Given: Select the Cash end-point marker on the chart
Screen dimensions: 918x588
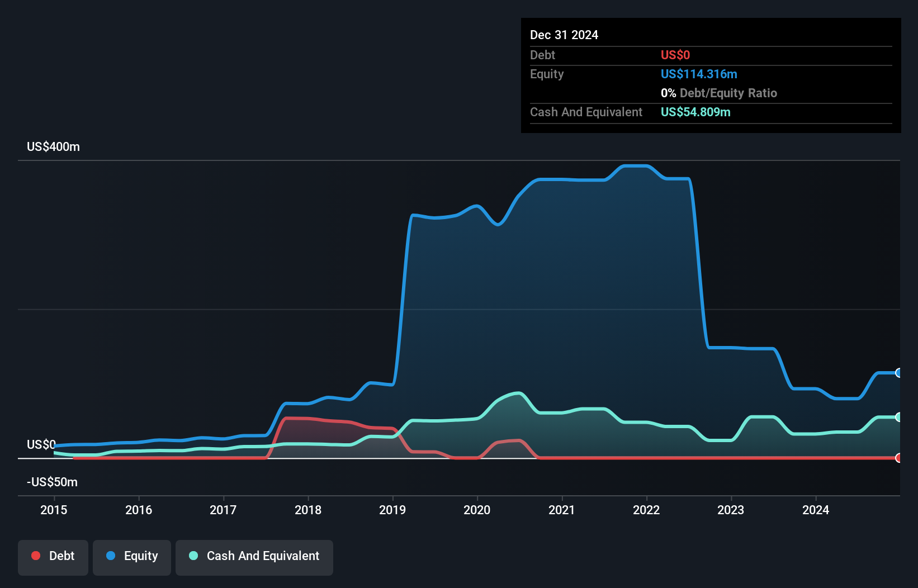Looking at the screenshot, I should [x=899, y=417].
